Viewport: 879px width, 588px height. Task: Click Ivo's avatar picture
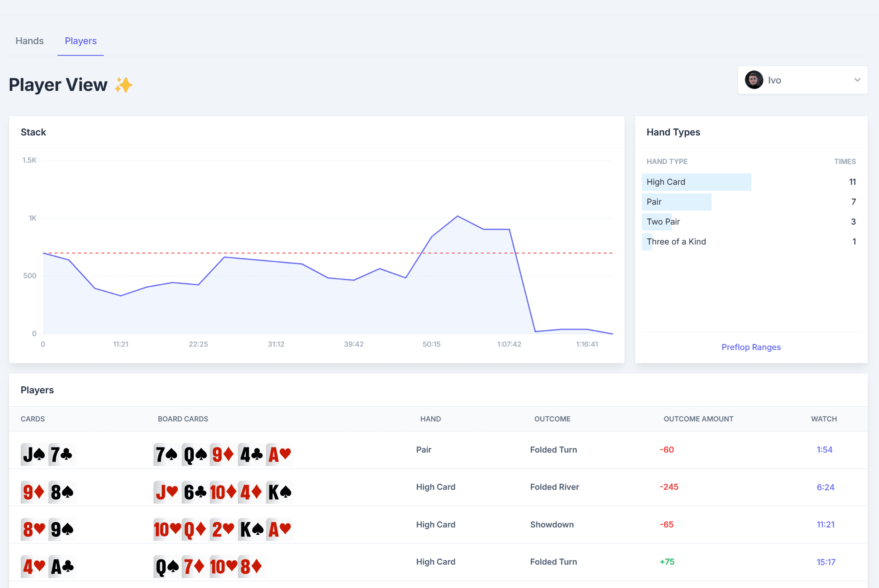(754, 80)
